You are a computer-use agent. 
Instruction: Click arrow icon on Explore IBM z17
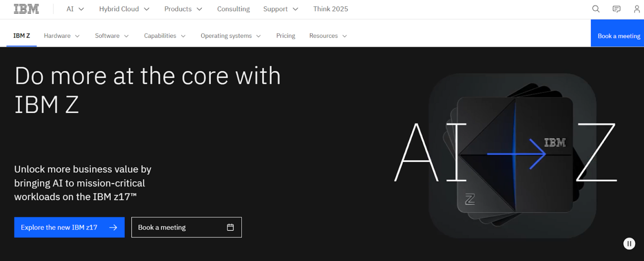[113, 227]
